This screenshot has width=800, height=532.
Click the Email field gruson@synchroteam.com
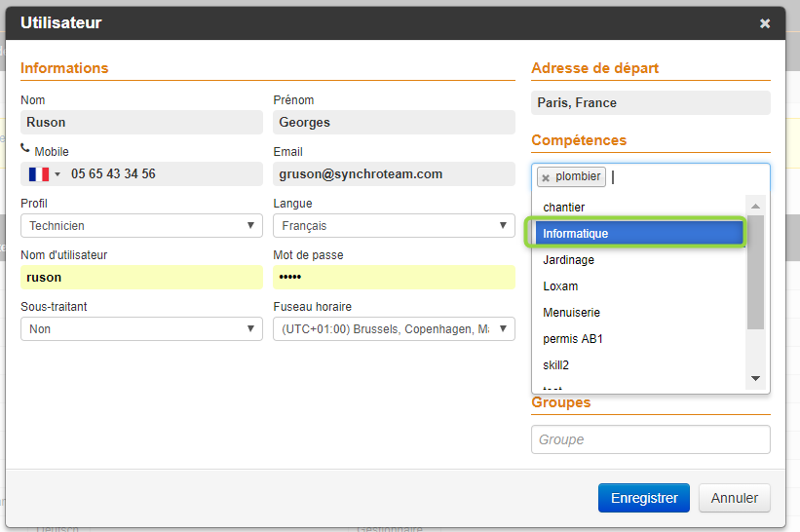tap(394, 174)
